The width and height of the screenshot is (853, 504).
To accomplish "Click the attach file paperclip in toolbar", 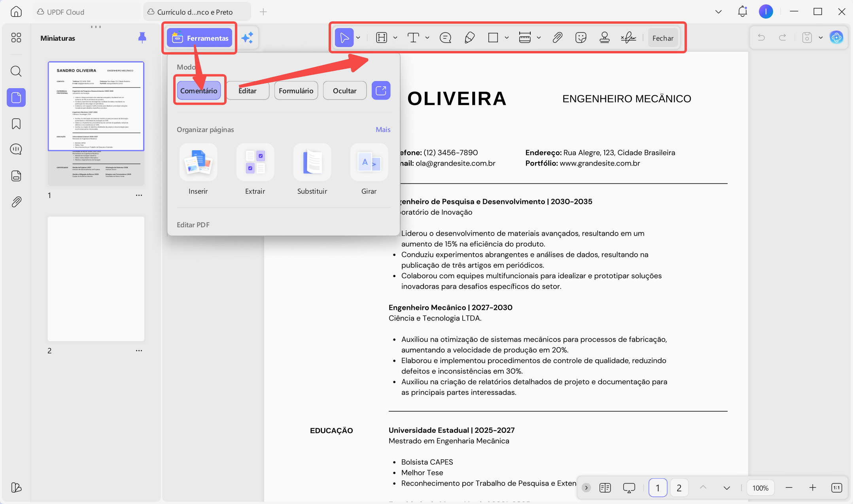I will pos(557,38).
